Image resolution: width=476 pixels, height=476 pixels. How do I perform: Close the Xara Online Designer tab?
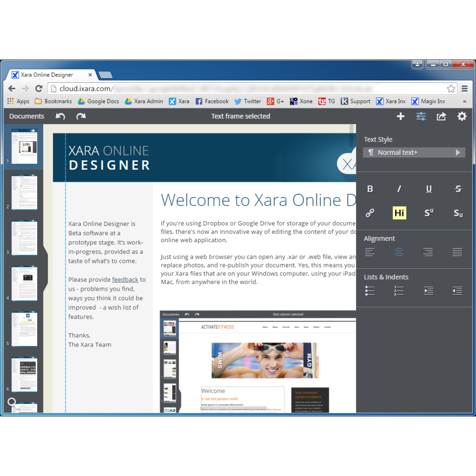pos(90,75)
